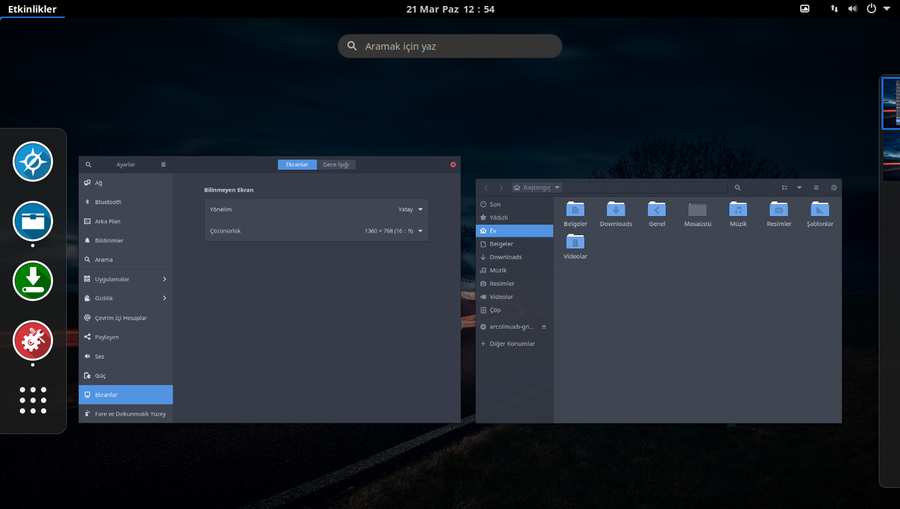Click the search icon in Ayarlar header

[88, 164]
